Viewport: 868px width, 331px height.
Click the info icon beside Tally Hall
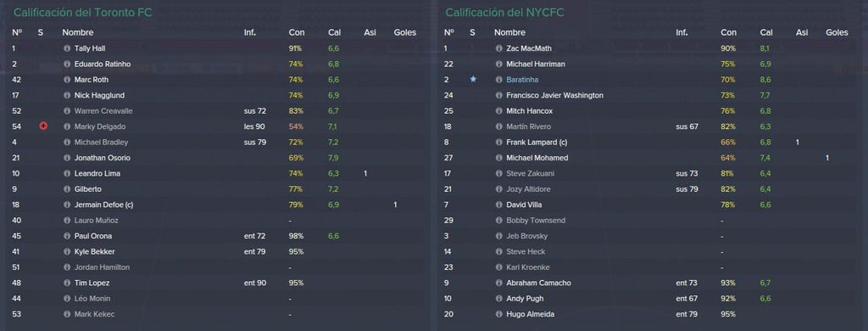(x=67, y=48)
